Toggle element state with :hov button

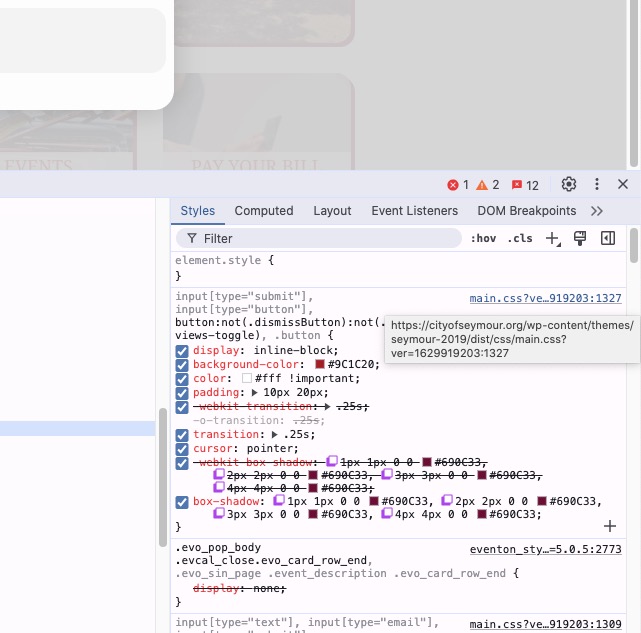(483, 238)
